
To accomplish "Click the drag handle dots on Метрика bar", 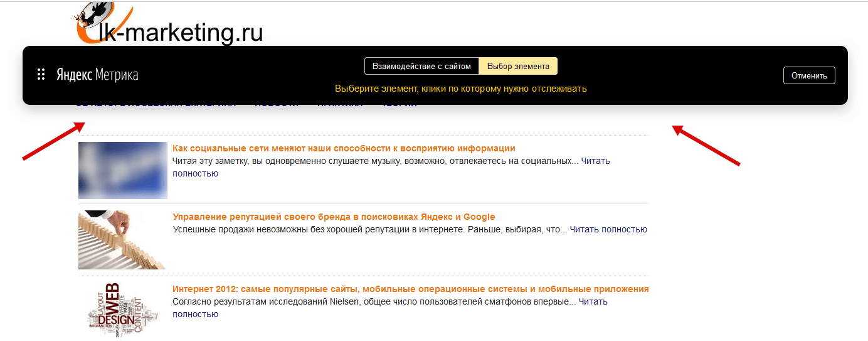I will (41, 75).
